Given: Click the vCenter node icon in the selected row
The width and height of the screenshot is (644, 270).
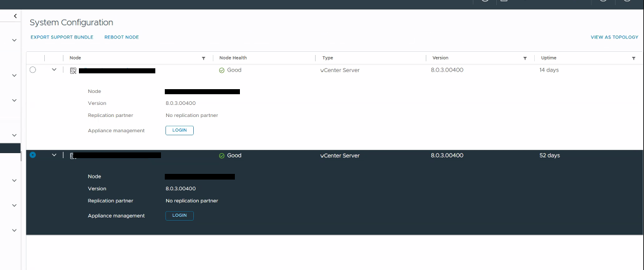Looking at the screenshot, I should tap(73, 156).
